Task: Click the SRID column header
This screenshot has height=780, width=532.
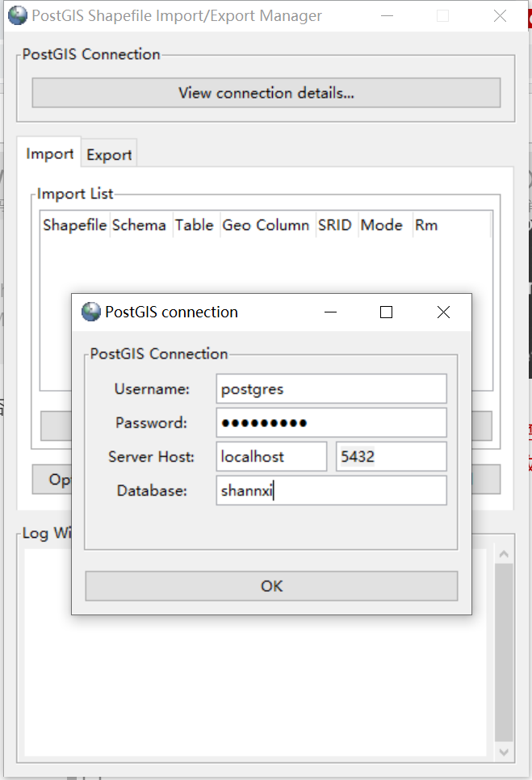Action: tap(336, 224)
